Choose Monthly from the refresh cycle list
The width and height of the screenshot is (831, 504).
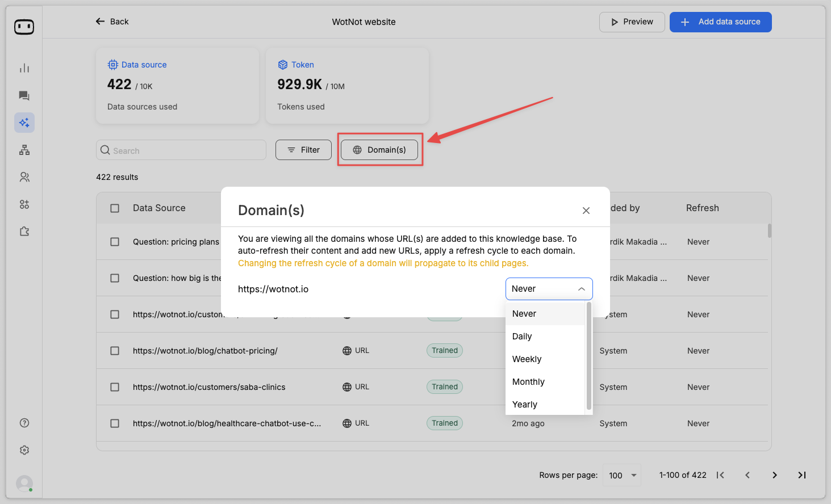[528, 382]
